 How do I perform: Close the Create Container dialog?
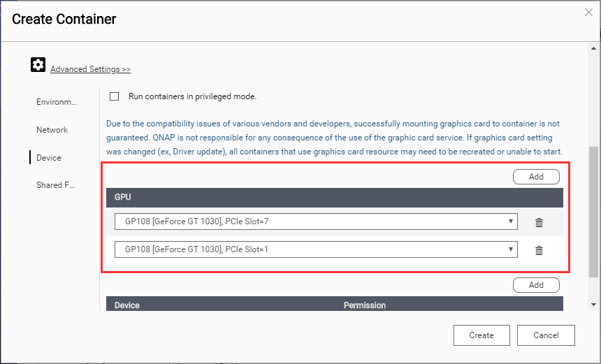(588, 12)
